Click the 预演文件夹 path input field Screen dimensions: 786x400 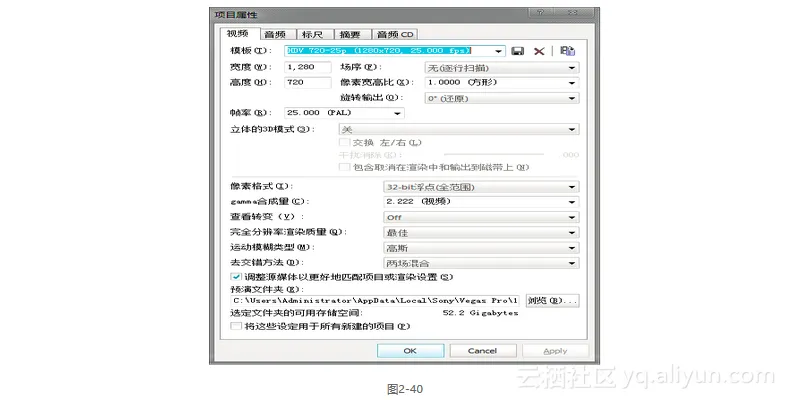pos(375,301)
